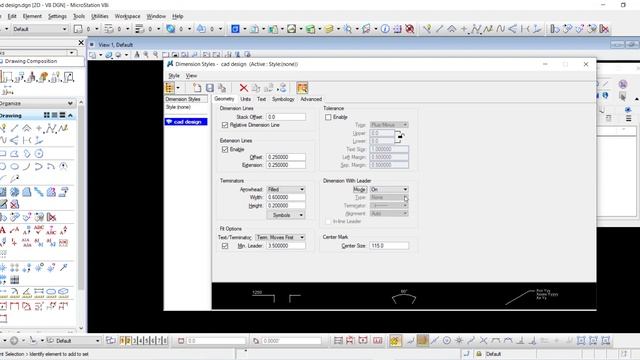Screen dimensions: 640x360
Task: Click the Delete Element tool in main toolbar
Action: [410, 29]
